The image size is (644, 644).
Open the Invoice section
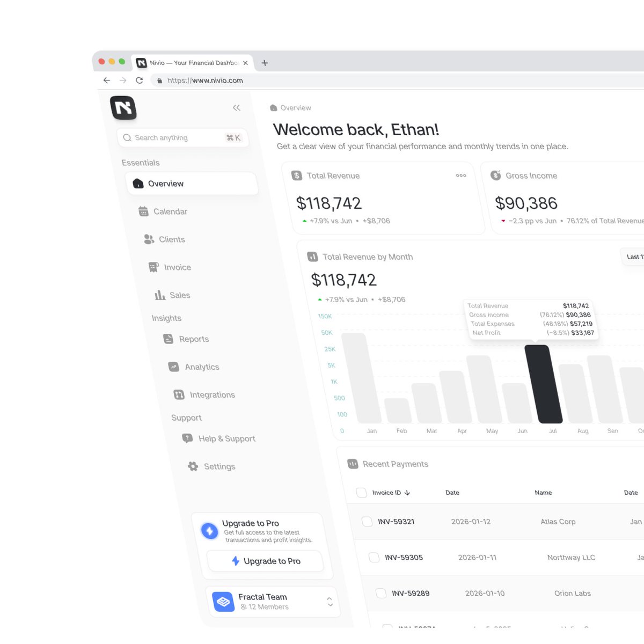tap(170, 267)
